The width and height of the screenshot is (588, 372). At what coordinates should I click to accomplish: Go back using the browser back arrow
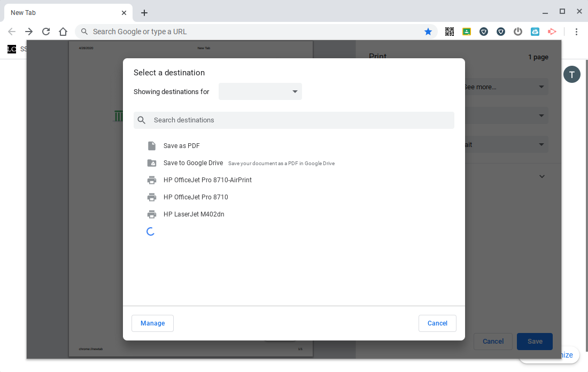(x=12, y=32)
